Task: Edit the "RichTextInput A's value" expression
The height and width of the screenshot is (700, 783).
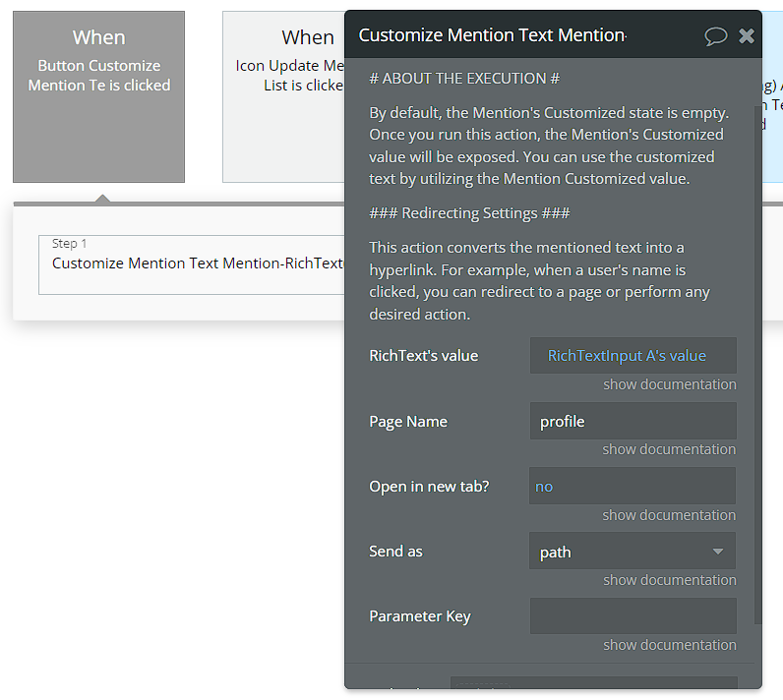Action: [627, 356]
